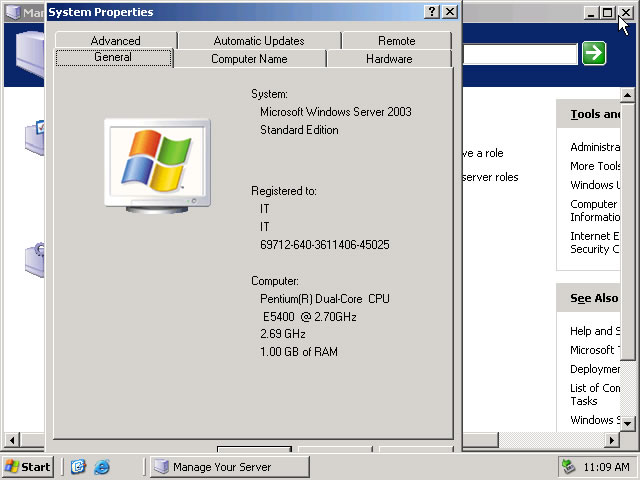Click the product ID 69712-640-3611406-45025
The image size is (640, 480).
pos(325,245)
